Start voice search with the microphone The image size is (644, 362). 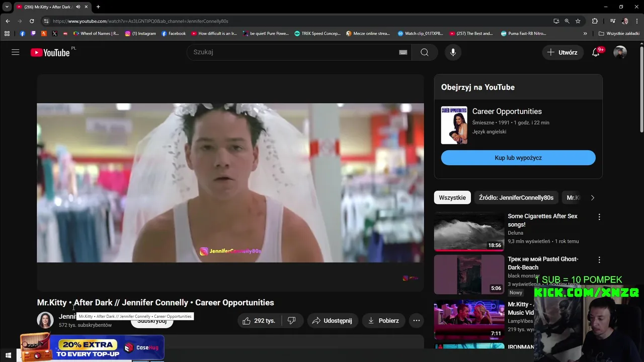453,52
